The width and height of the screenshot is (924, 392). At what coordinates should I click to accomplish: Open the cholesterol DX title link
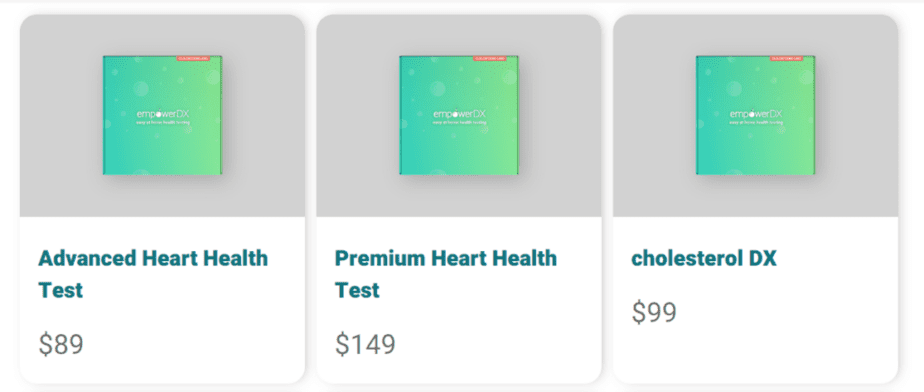coord(704,258)
